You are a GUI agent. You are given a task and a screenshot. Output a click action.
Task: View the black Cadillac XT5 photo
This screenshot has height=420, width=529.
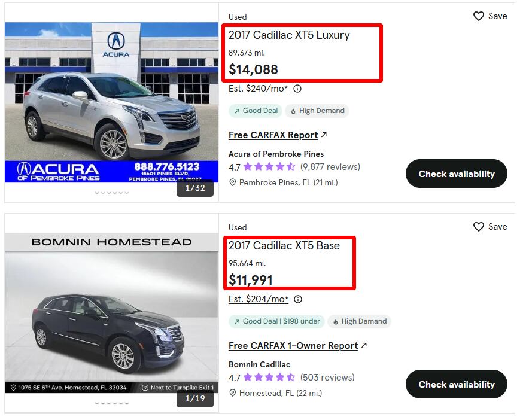point(112,313)
